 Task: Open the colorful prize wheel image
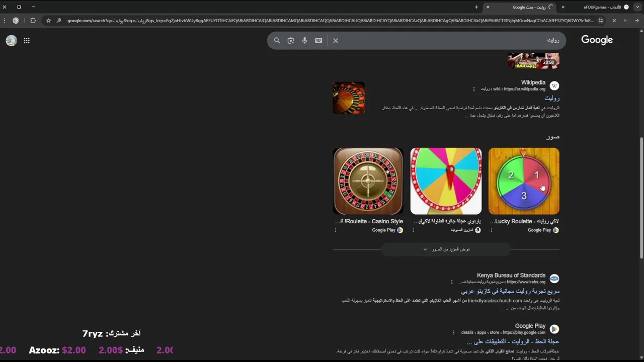(446, 181)
